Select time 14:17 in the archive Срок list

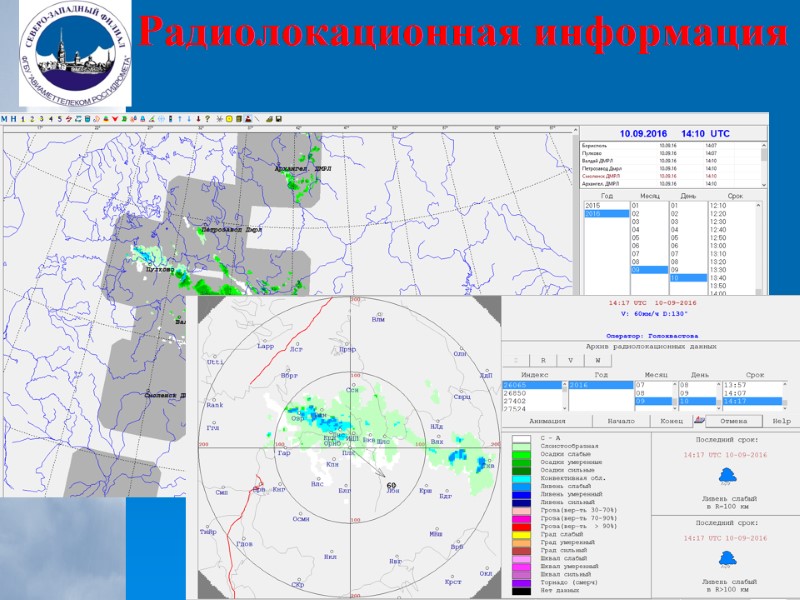click(752, 402)
